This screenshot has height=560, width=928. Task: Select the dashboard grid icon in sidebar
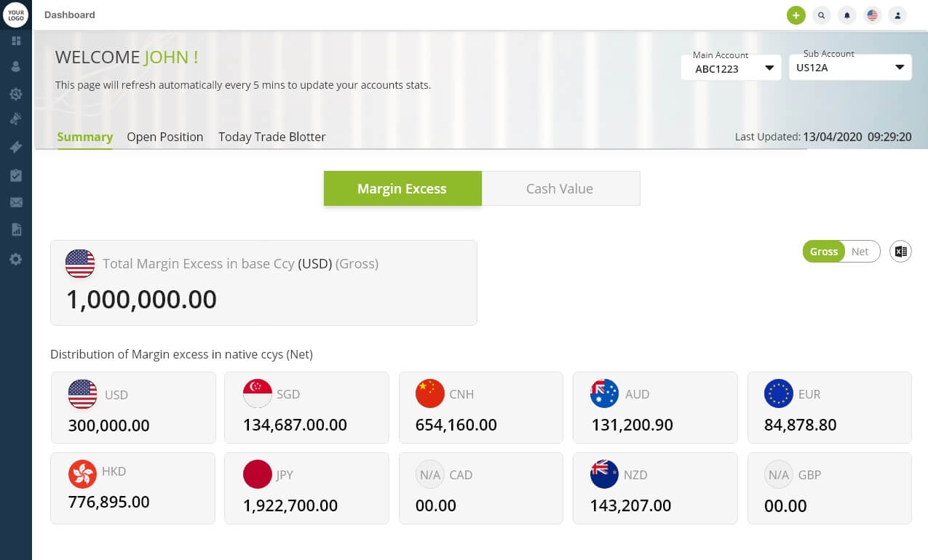coord(16,41)
